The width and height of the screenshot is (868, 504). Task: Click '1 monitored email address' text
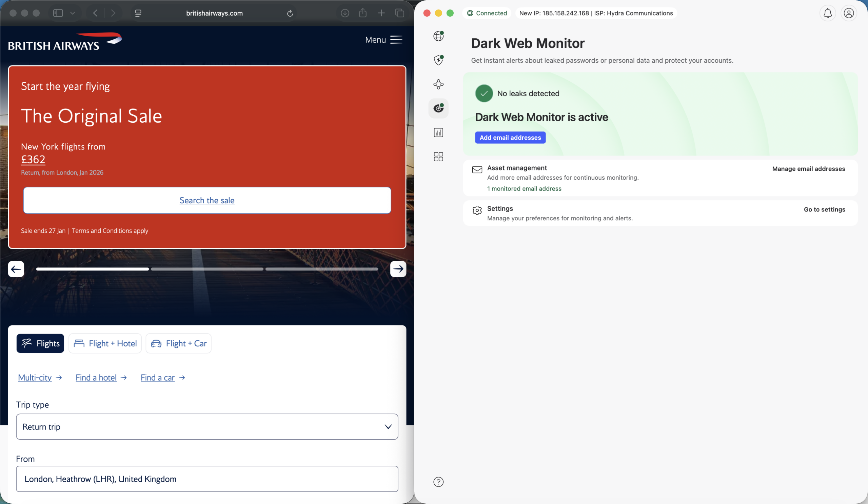pyautogui.click(x=524, y=189)
